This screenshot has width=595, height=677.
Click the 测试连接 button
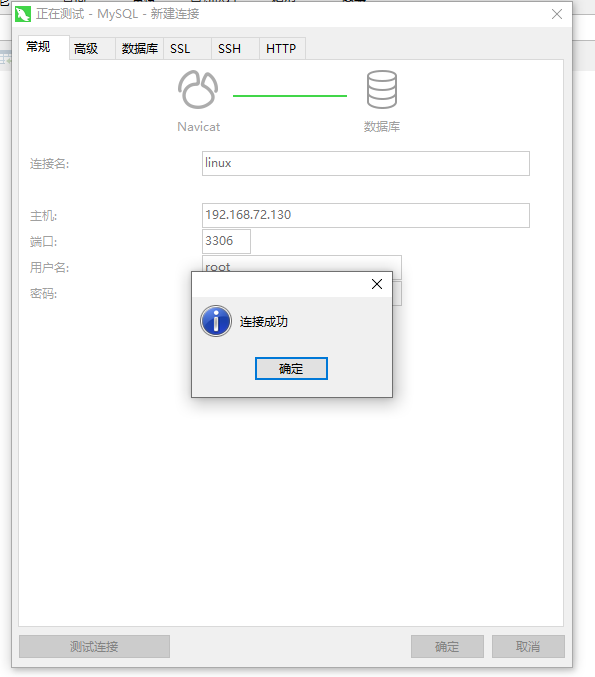coord(94,646)
